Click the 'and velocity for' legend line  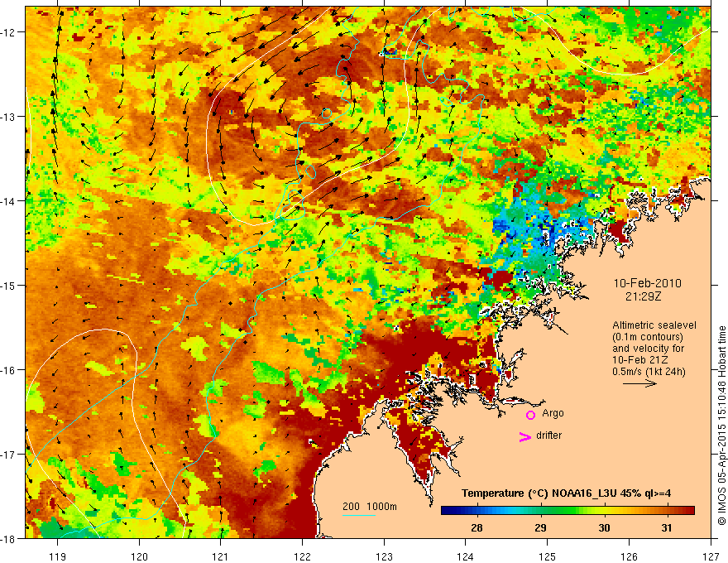tap(648, 349)
